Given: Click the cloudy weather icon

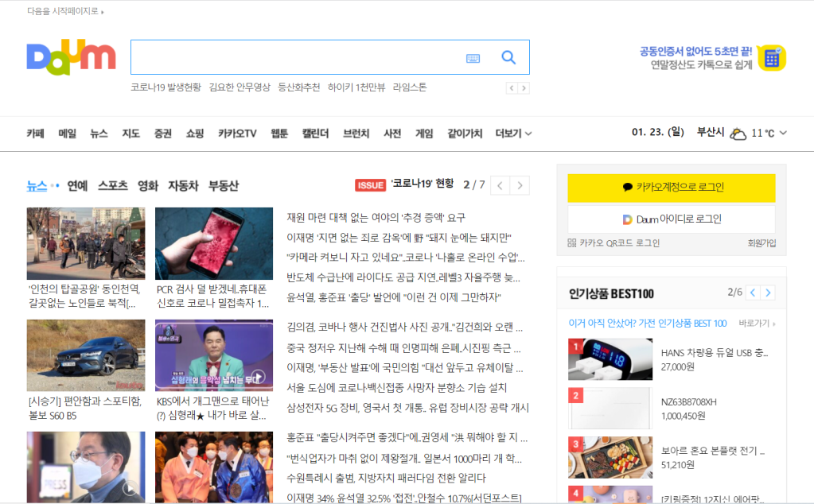Looking at the screenshot, I should (x=738, y=134).
